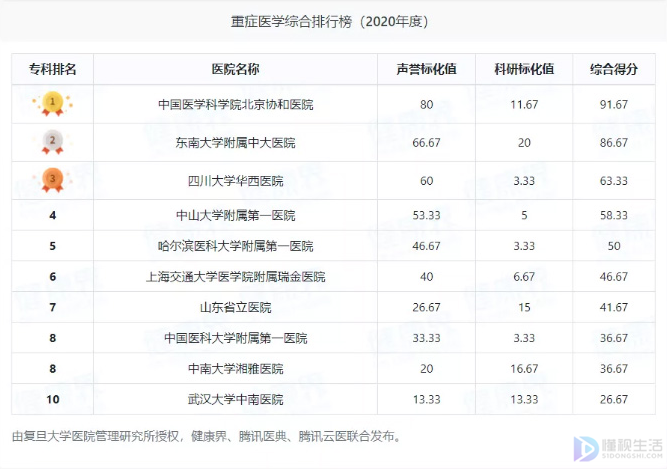
Task: Click rank number 4
Action: point(52,216)
